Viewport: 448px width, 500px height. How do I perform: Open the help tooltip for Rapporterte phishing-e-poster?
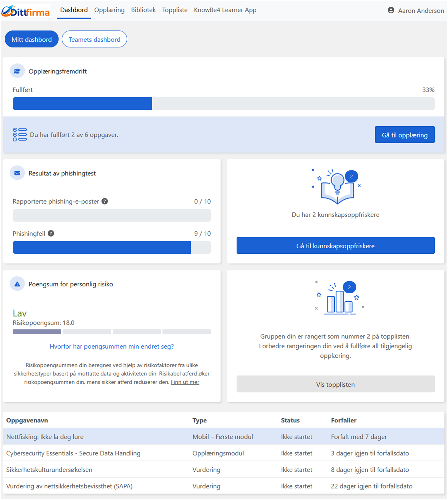pyautogui.click(x=104, y=201)
